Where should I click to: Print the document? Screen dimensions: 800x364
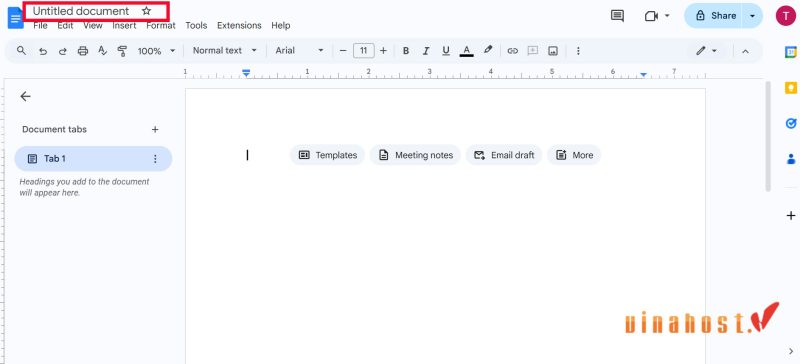pyautogui.click(x=83, y=51)
